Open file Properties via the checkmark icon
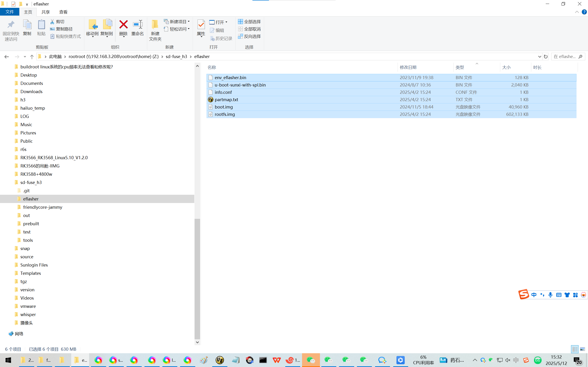The height and width of the screenshot is (367, 588). point(201,25)
